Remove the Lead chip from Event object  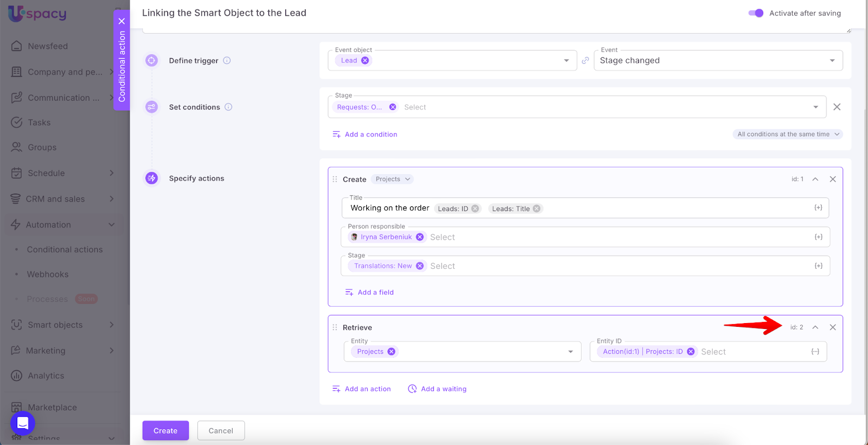pos(365,61)
